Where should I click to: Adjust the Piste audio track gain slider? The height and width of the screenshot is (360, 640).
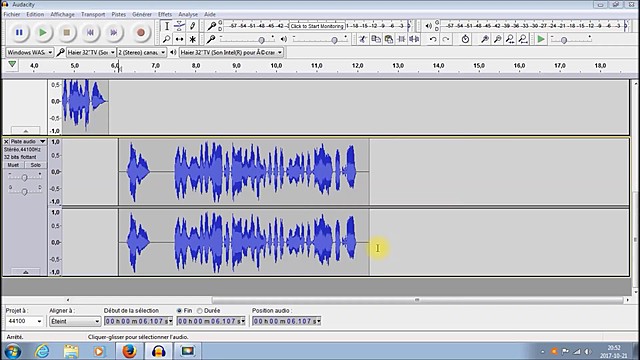pos(24,178)
